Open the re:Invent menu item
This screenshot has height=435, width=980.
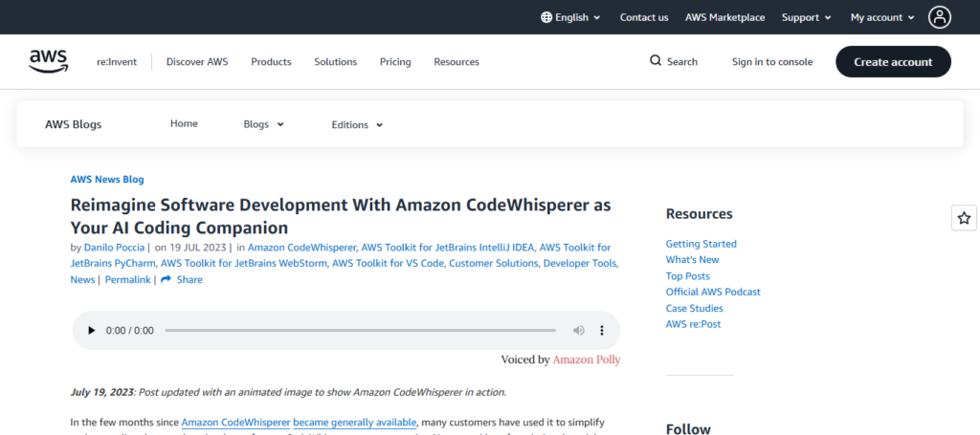pyautogui.click(x=116, y=62)
